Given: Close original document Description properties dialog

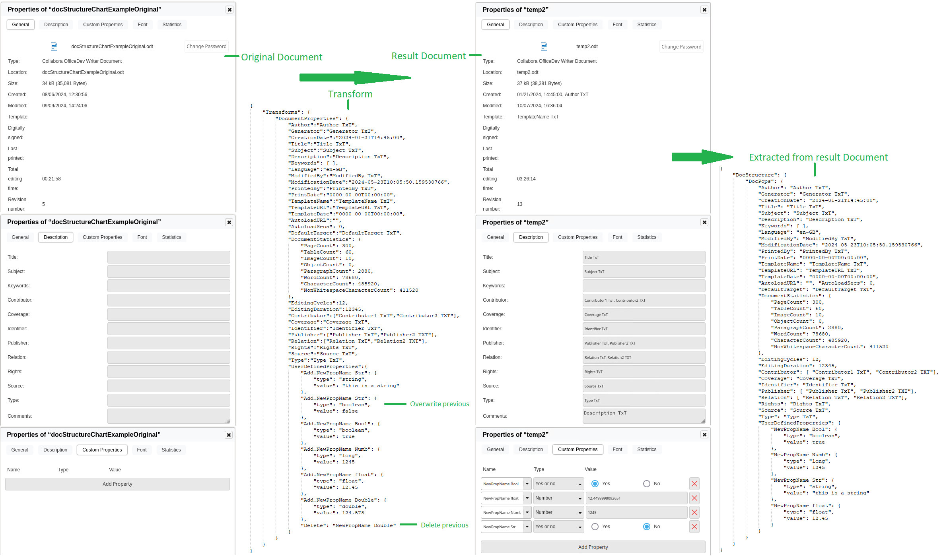Looking at the screenshot, I should 229,222.
